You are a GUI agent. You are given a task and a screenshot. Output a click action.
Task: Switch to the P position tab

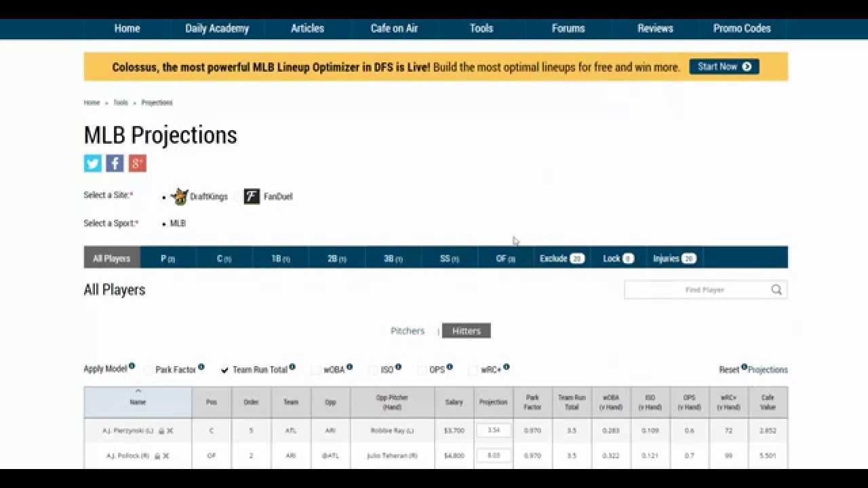pyautogui.click(x=168, y=258)
